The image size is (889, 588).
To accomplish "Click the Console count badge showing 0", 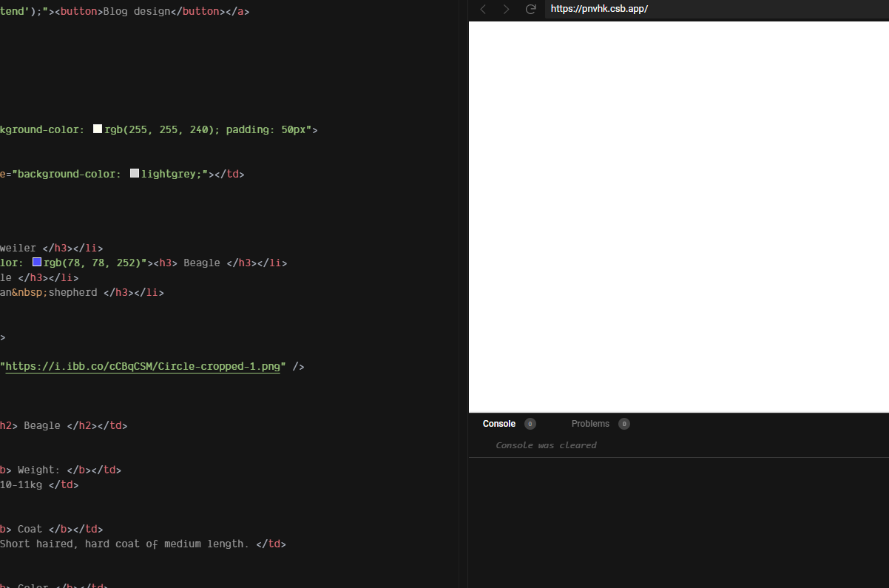I will [530, 423].
